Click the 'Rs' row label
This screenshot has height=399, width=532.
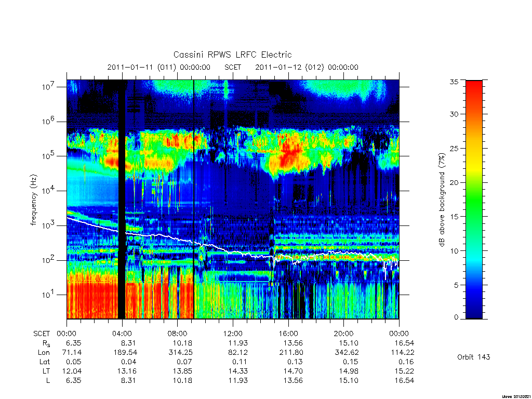pos(46,343)
